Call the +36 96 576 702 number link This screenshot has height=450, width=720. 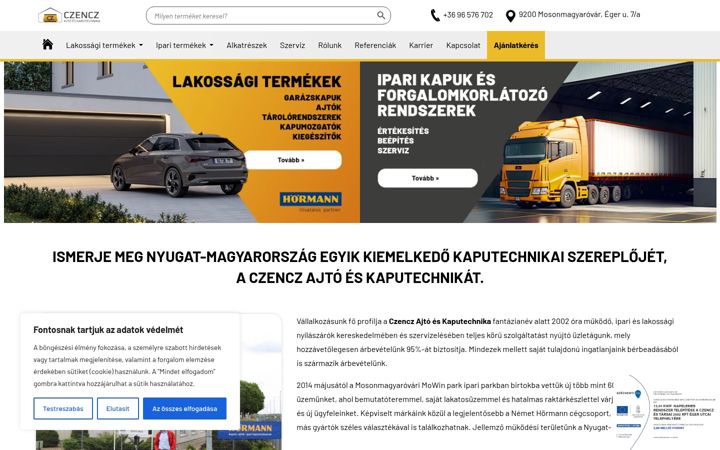(468, 15)
